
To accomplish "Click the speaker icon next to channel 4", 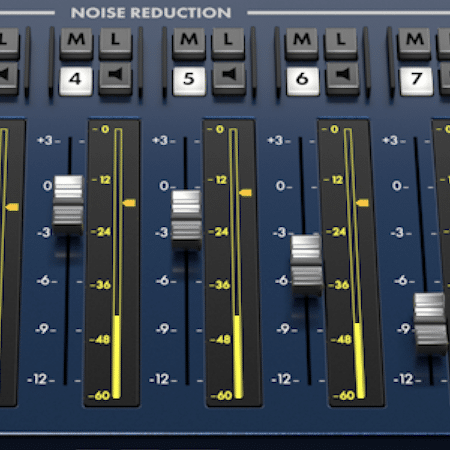I will [116, 78].
